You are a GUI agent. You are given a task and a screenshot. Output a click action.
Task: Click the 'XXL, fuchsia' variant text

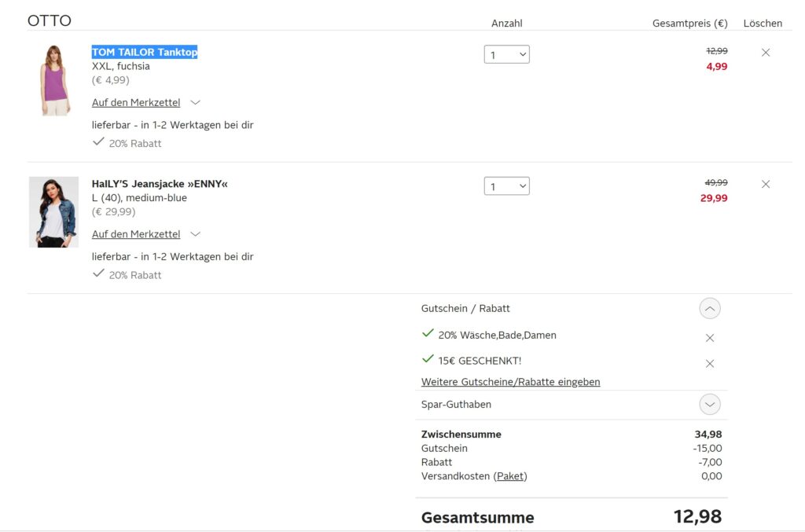tap(120, 66)
